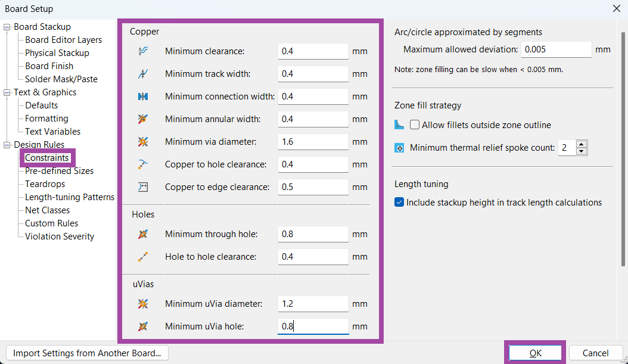Screen dimensions: 628x364
Task: Click the Minimum track width icon
Action: coord(142,74)
